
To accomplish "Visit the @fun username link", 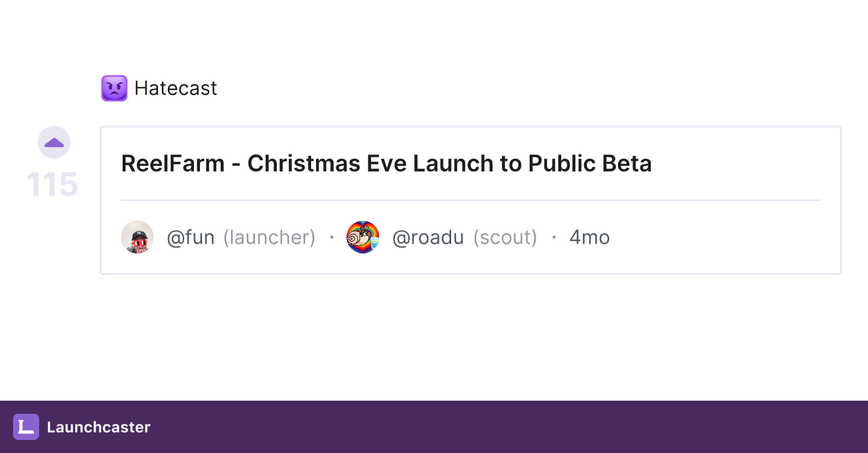I will 191,237.
